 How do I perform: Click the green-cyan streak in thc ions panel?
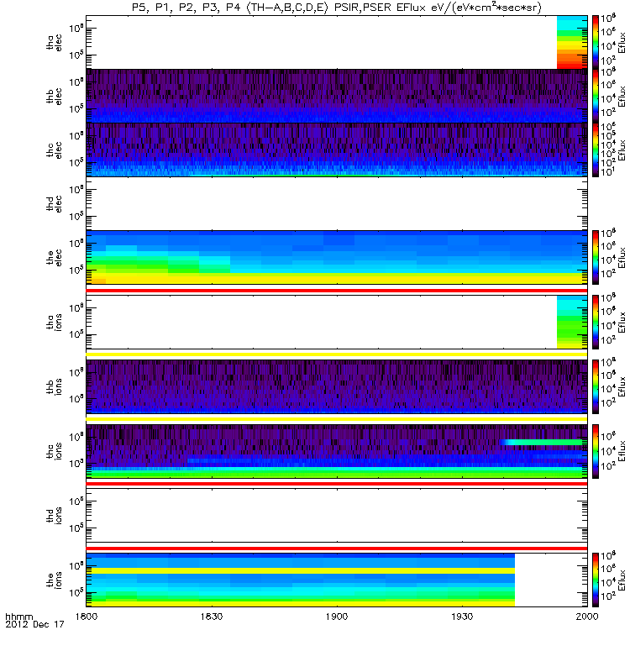pyautogui.click(x=543, y=442)
